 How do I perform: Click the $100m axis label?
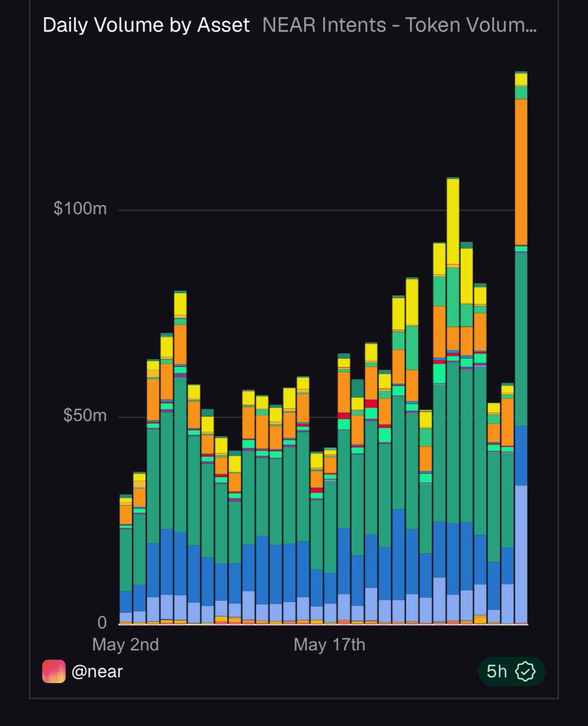click(x=80, y=209)
